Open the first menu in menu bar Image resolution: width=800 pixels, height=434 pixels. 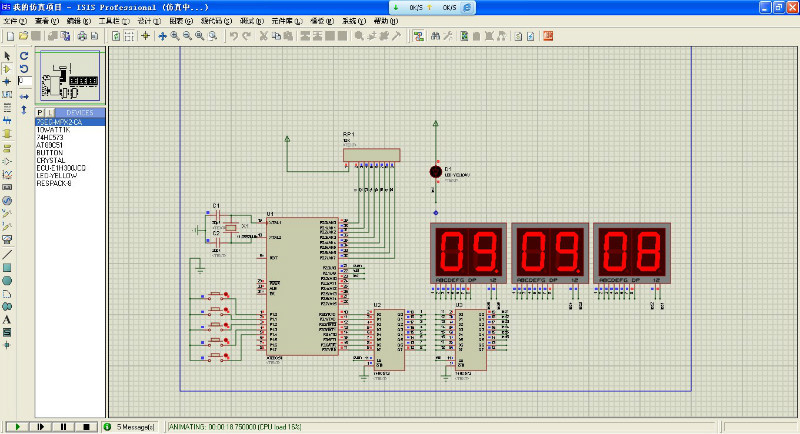pos(15,20)
